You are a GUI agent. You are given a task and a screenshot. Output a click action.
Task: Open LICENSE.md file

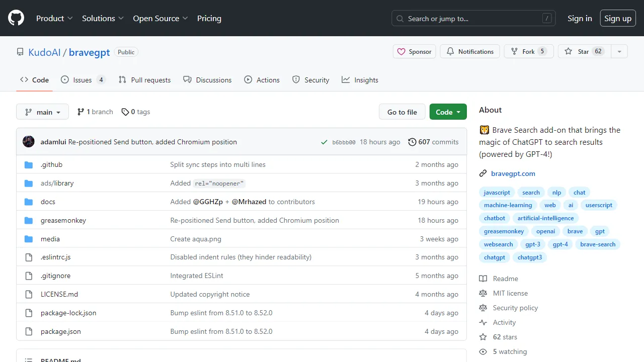pyautogui.click(x=59, y=294)
